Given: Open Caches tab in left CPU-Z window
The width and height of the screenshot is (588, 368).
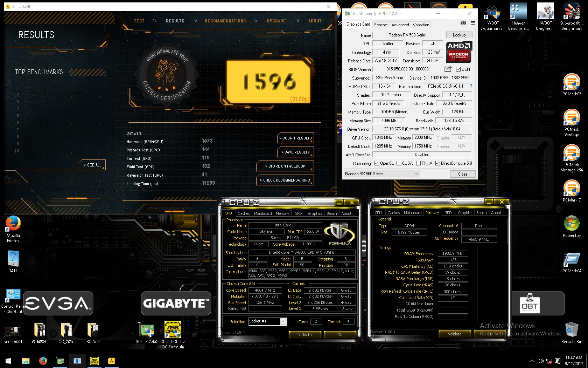Looking at the screenshot, I should click(x=244, y=213).
